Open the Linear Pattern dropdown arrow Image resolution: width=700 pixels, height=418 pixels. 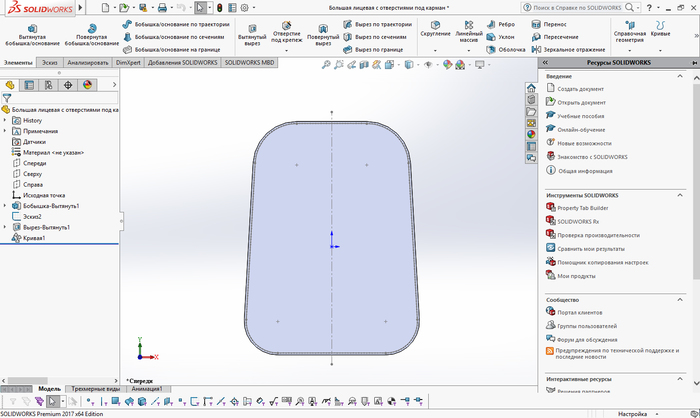469,50
